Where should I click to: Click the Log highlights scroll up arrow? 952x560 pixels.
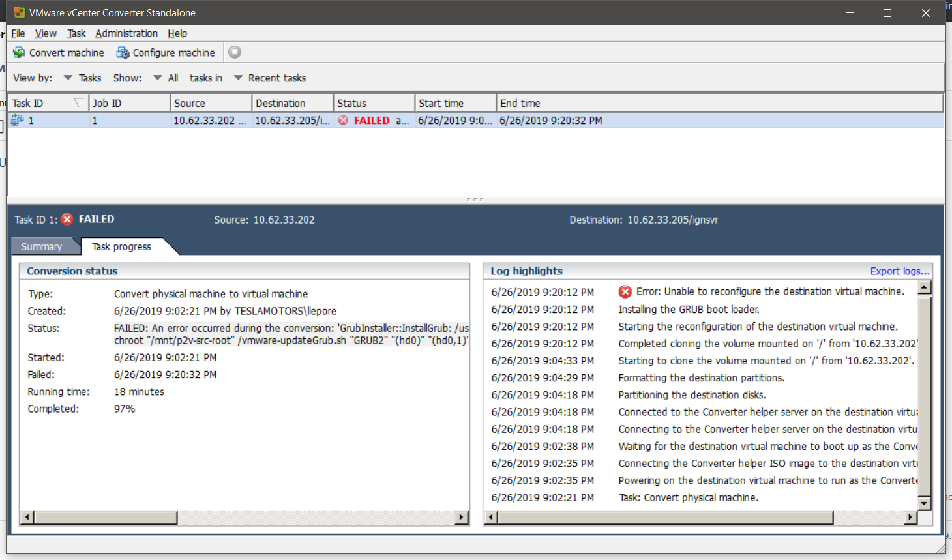(924, 287)
